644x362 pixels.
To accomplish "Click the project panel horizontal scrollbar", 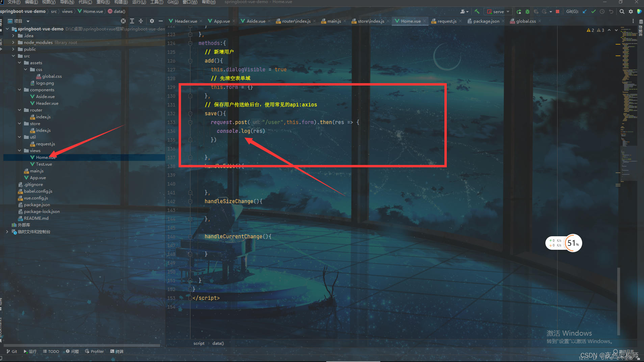I will pyautogui.click(x=82, y=345).
